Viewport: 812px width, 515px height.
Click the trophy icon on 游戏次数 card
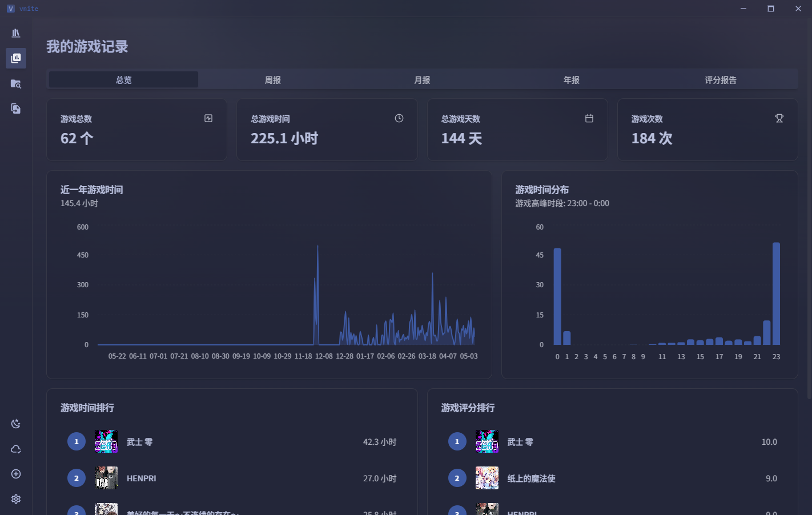click(779, 118)
